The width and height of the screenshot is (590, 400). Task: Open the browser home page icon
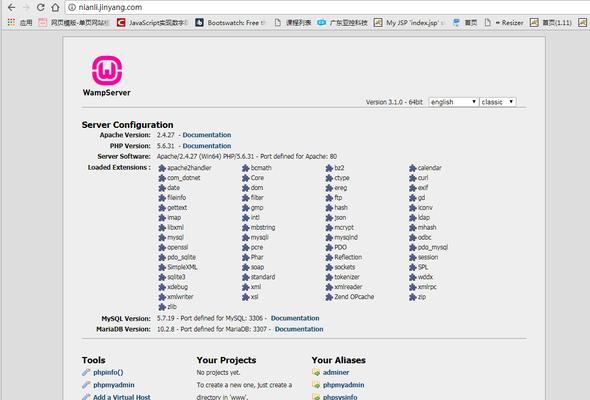click(55, 7)
